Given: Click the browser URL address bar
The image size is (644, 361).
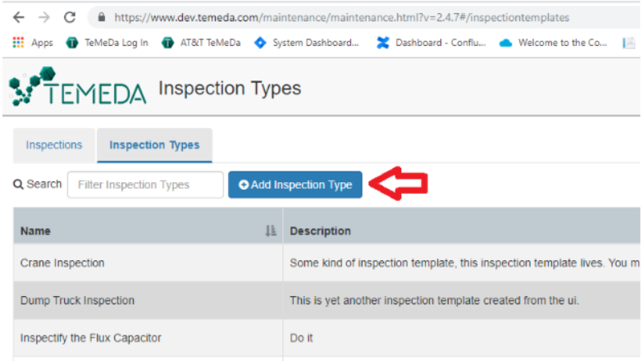Looking at the screenshot, I should pyautogui.click(x=341, y=17).
